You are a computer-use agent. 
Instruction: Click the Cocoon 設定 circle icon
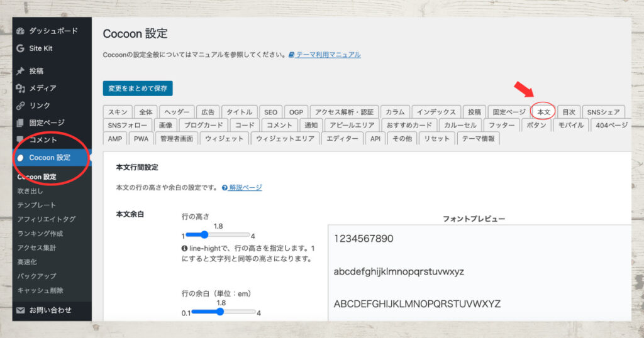point(20,158)
